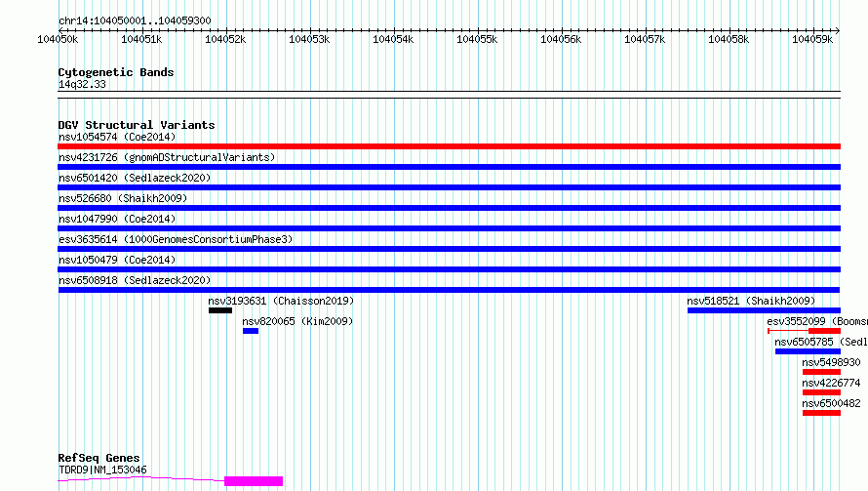
Task: Open the nsv1047990 (Coe2014) label
Action: coord(117,219)
